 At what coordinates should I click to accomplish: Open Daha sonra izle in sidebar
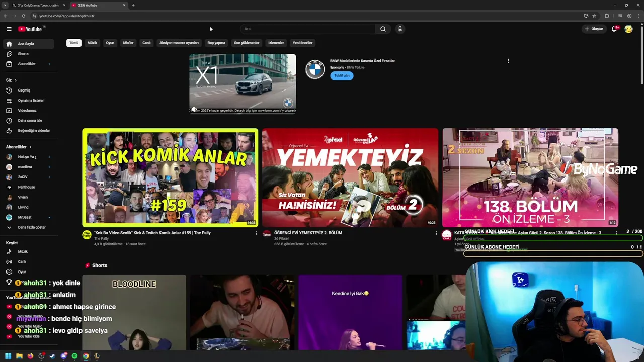[28, 120]
